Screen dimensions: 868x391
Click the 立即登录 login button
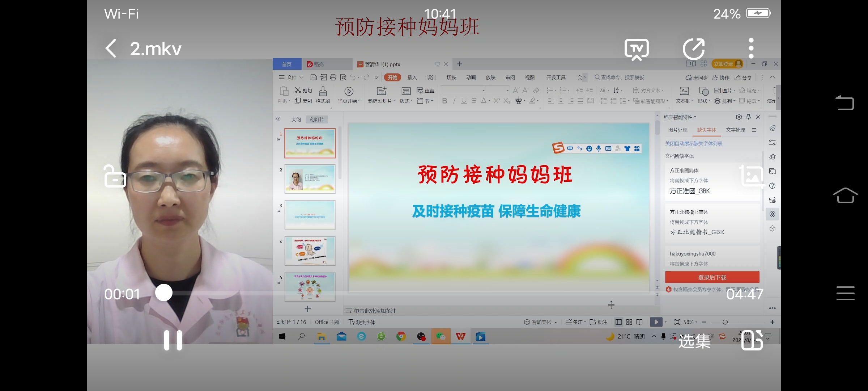tap(727, 64)
